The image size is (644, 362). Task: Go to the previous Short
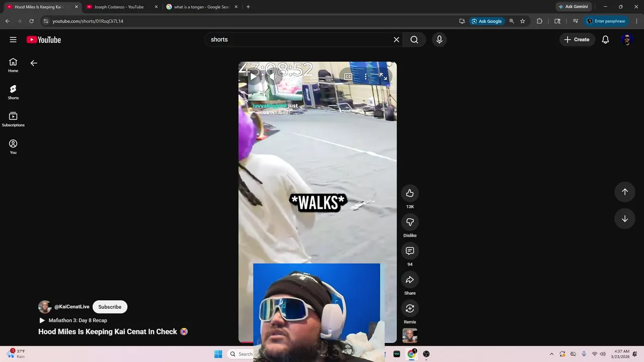click(x=625, y=192)
